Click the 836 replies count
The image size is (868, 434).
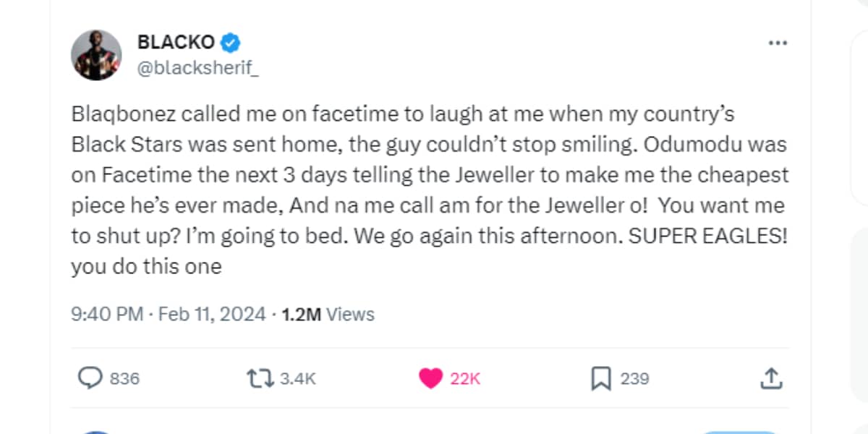[124, 378]
